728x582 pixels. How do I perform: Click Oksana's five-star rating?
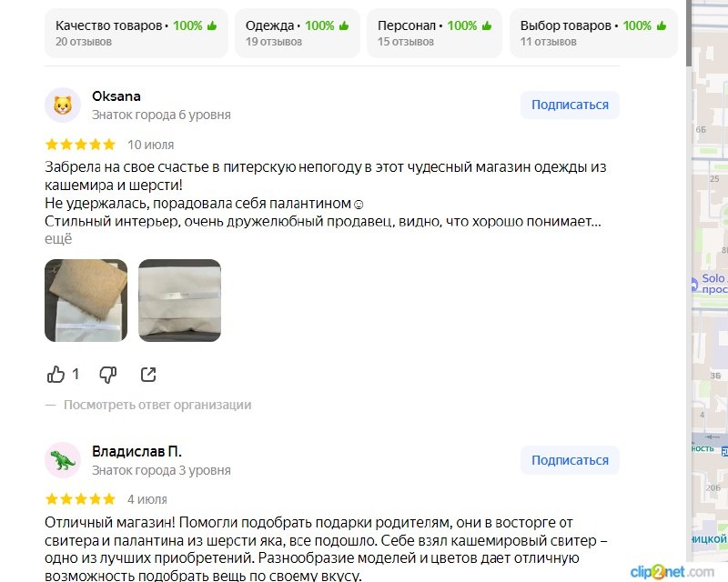[x=80, y=145]
